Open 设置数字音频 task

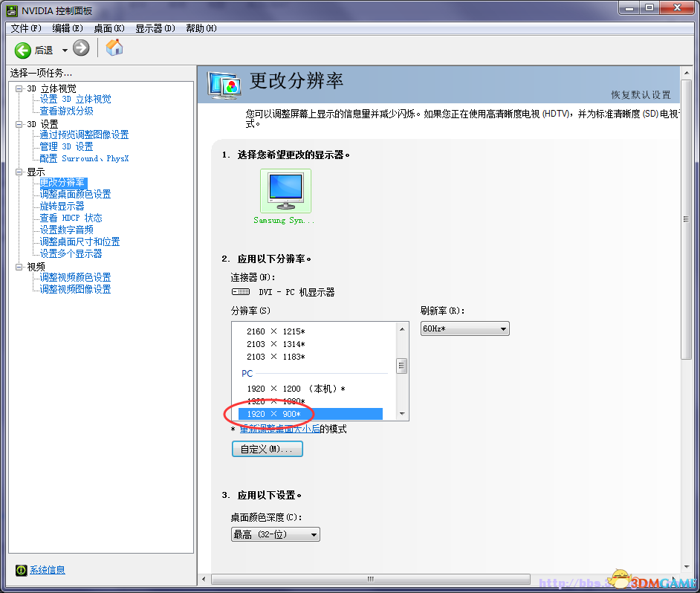(x=67, y=230)
